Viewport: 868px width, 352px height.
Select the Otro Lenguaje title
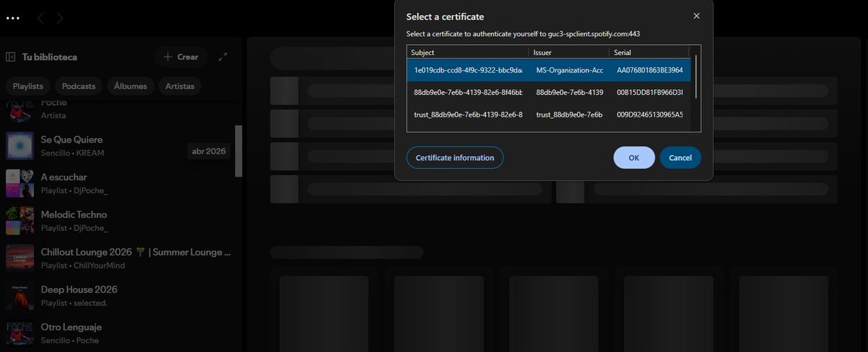point(71,327)
